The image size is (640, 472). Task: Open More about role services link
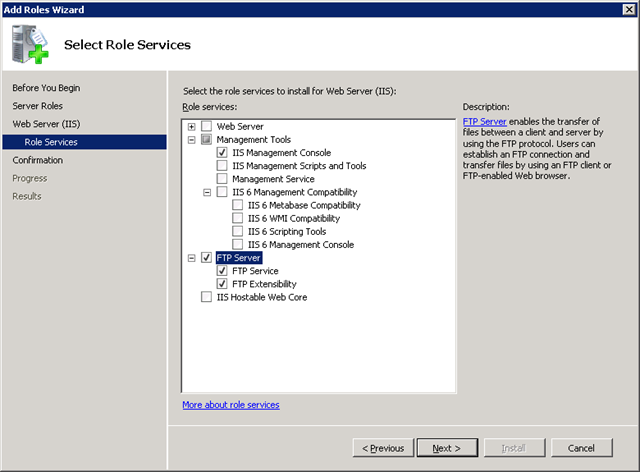click(231, 405)
